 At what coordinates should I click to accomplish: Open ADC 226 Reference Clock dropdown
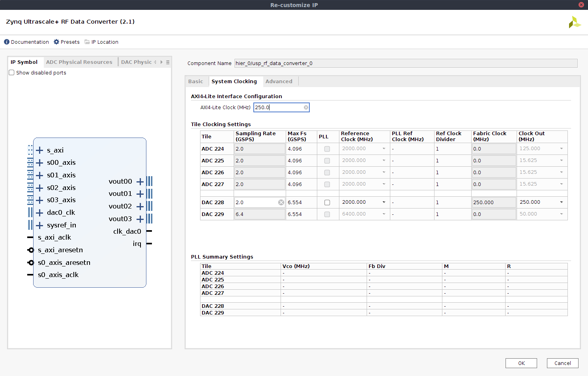tap(384, 172)
